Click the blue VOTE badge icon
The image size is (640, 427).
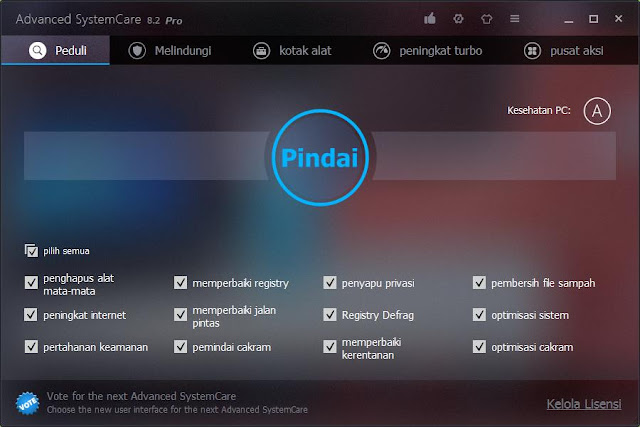27,403
